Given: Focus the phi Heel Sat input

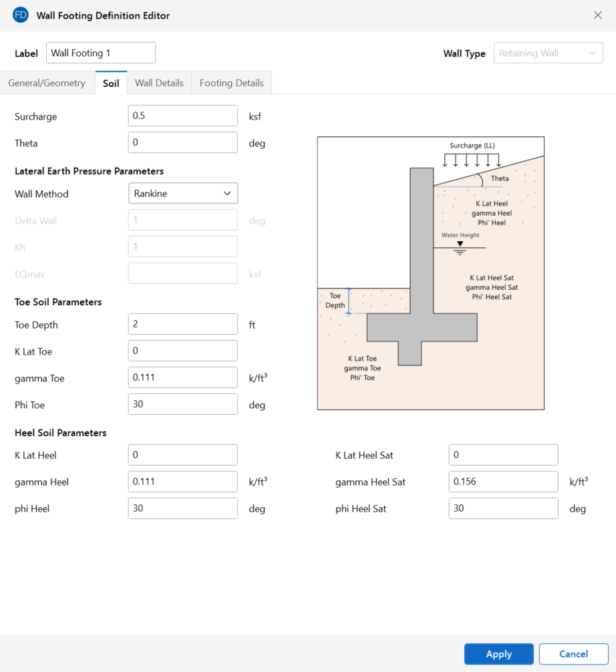Looking at the screenshot, I should 503,509.
